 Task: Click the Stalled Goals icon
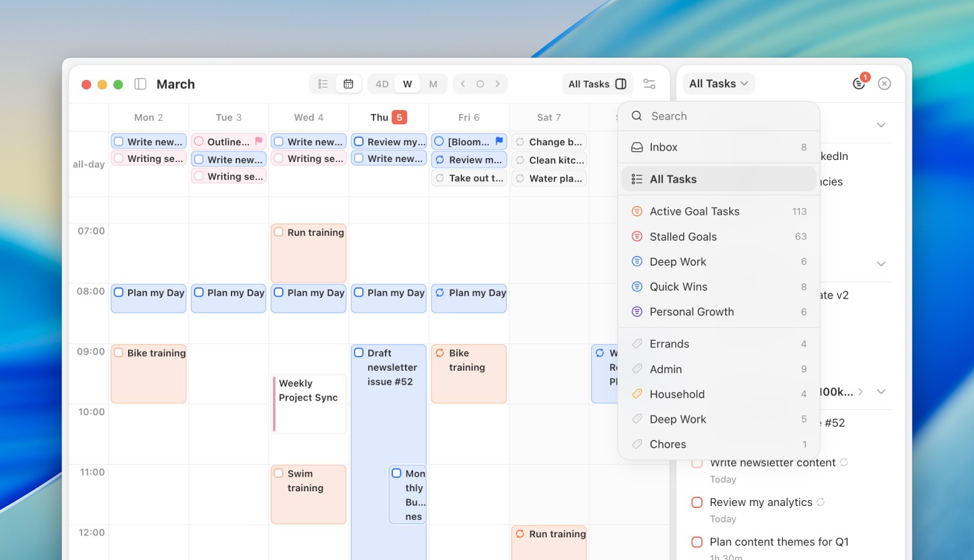637,237
